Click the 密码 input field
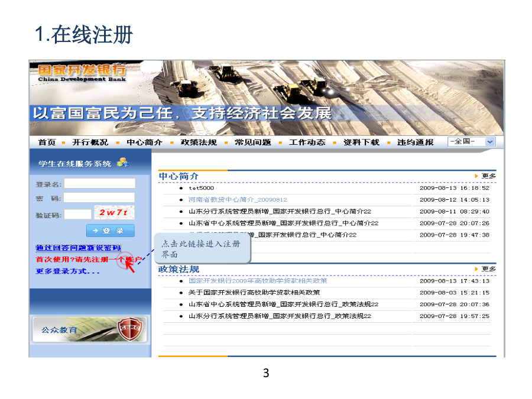The height and width of the screenshot is (399, 532). (99, 197)
